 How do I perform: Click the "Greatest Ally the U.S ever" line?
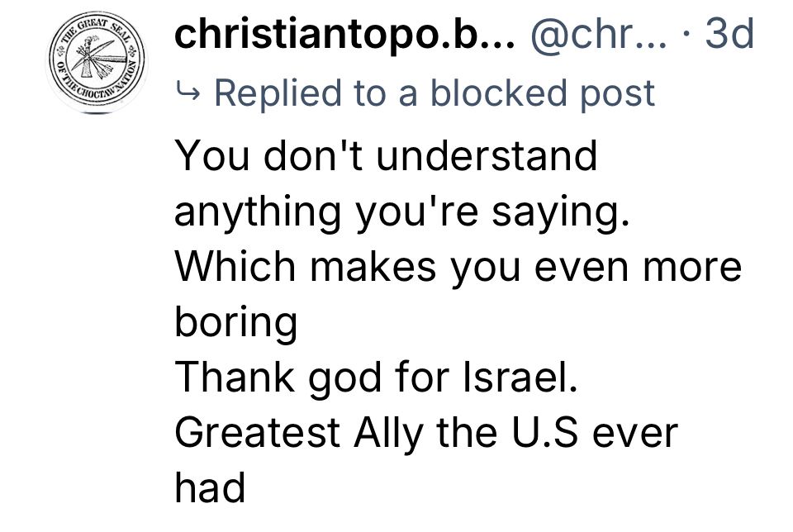[x=425, y=432]
